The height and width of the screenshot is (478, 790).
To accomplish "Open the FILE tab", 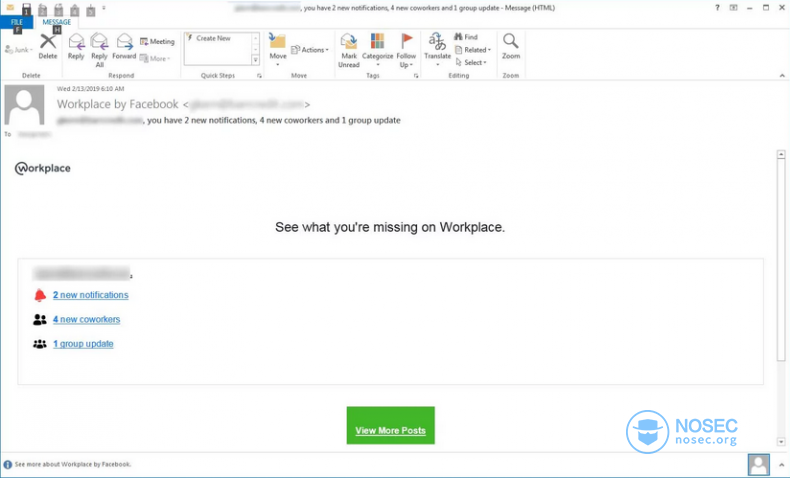I will (17, 22).
